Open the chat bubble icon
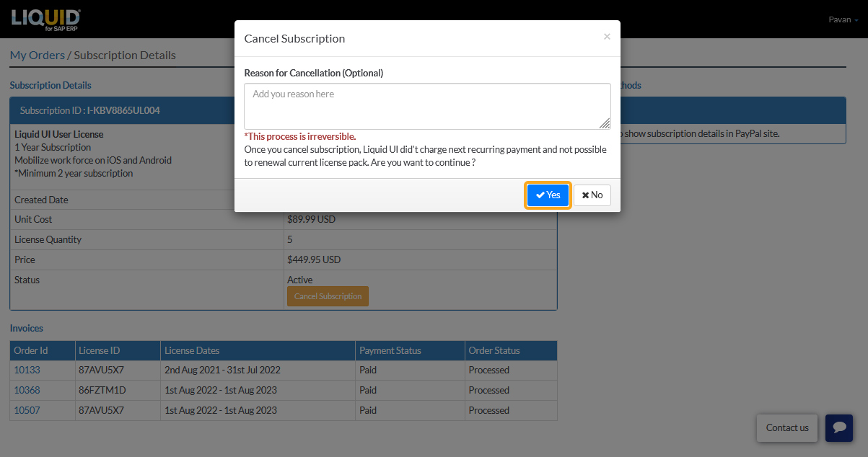 tap(839, 427)
